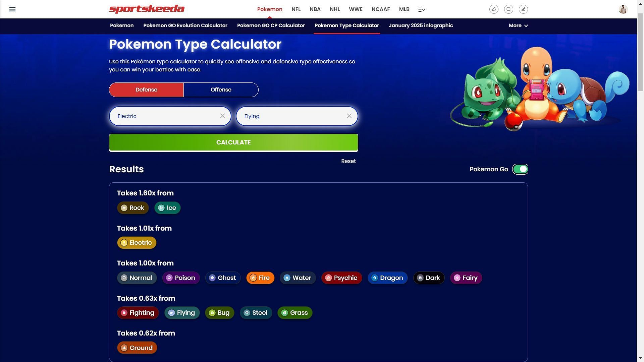The width and height of the screenshot is (644, 362).
Task: Switch to Offense calculation mode
Action: pos(221,90)
